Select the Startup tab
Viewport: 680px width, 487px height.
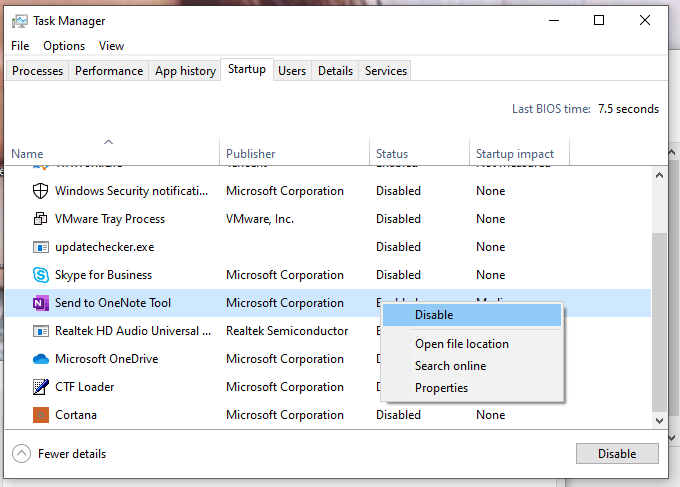click(x=247, y=69)
